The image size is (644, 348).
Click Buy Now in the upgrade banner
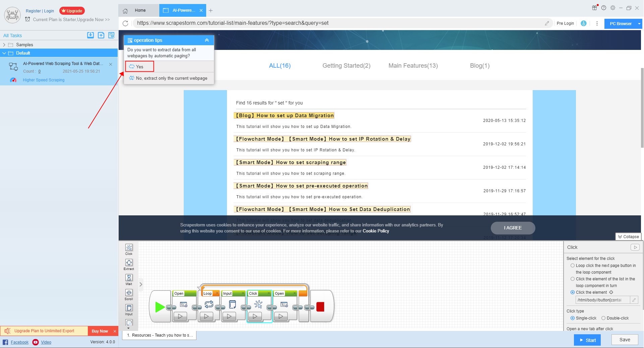coord(100,331)
